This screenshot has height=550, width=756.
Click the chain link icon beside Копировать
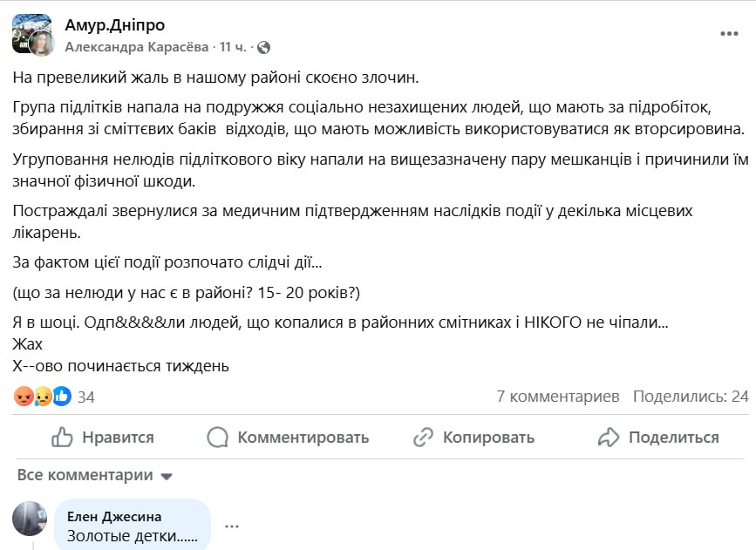tap(423, 438)
